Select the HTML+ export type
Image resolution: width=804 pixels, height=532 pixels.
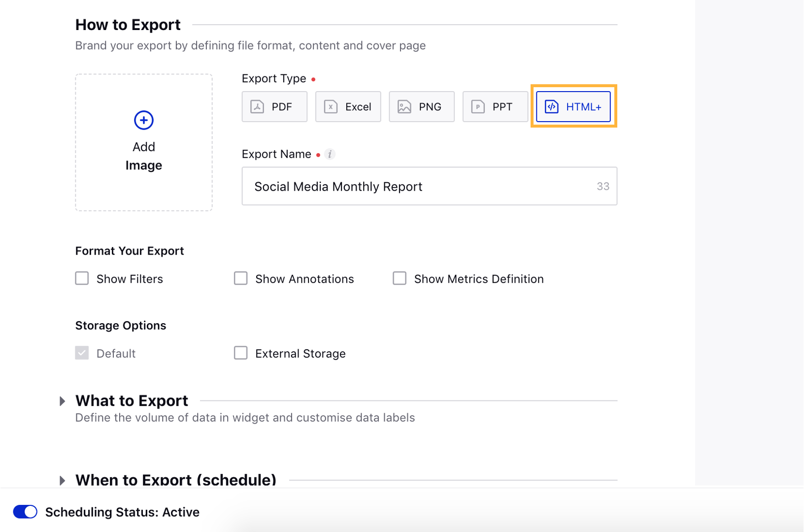pyautogui.click(x=573, y=107)
